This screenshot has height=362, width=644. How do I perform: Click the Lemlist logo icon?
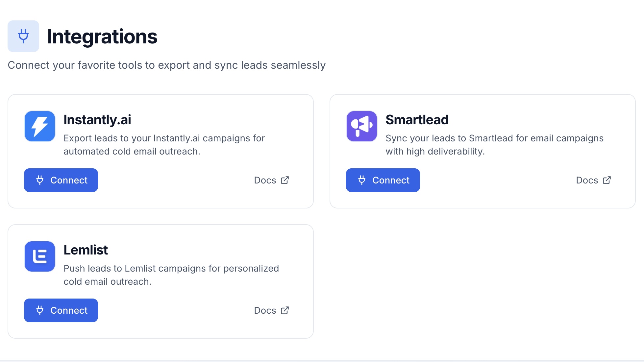coord(40,256)
